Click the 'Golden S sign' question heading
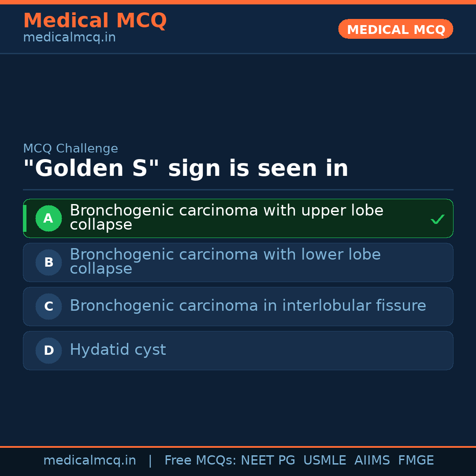This screenshot has width=476, height=476. [185, 168]
